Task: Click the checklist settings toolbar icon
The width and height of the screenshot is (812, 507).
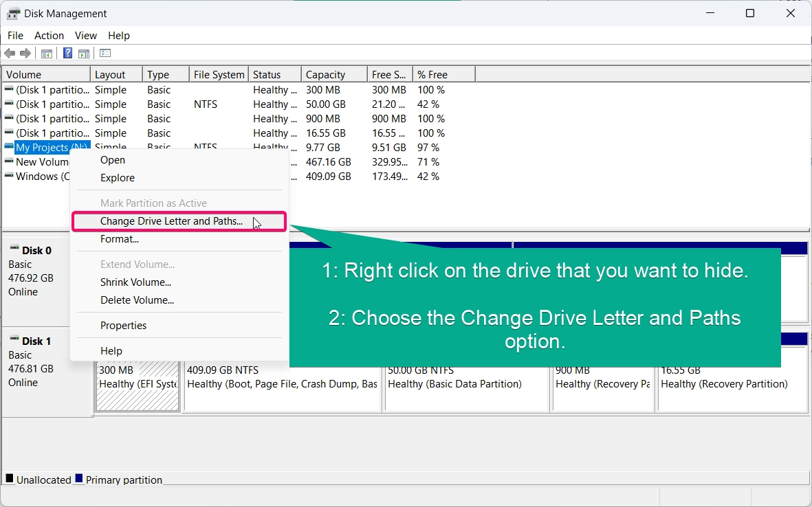Action: (x=105, y=53)
